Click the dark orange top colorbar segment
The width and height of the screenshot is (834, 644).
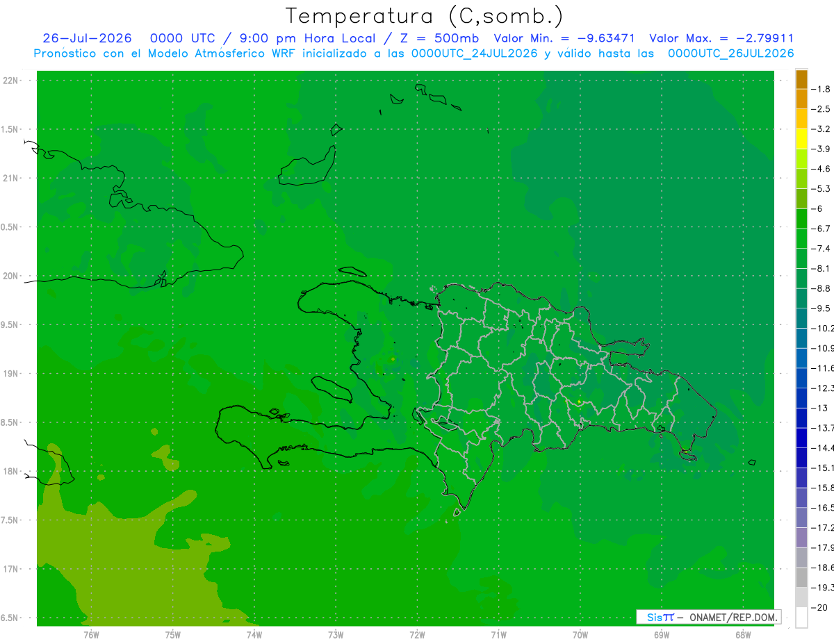click(x=801, y=79)
